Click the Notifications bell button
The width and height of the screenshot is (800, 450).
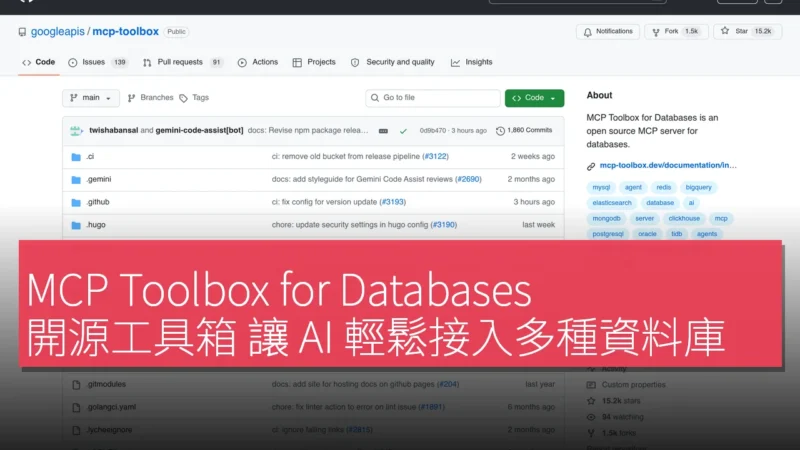608,32
